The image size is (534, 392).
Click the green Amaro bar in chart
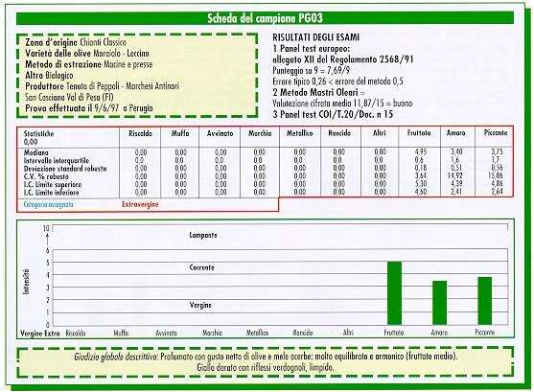coord(439,303)
